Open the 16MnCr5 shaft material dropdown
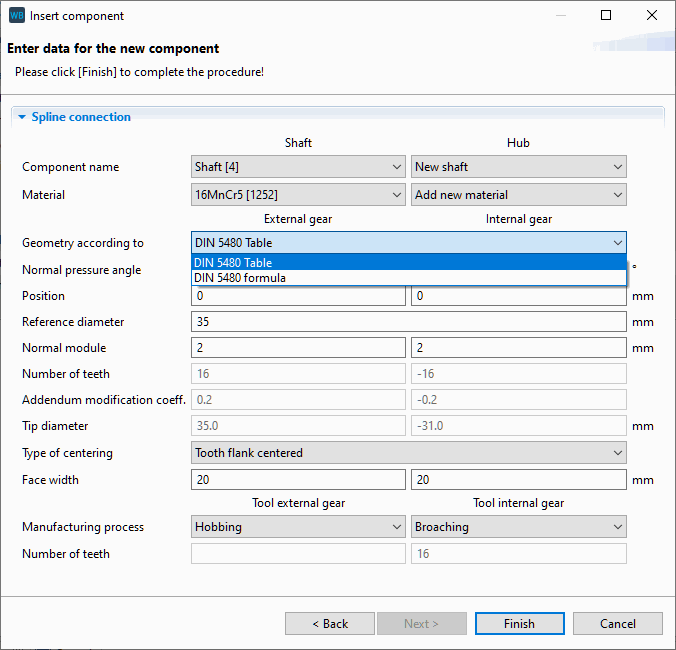This screenshot has width=676, height=650. click(298, 195)
